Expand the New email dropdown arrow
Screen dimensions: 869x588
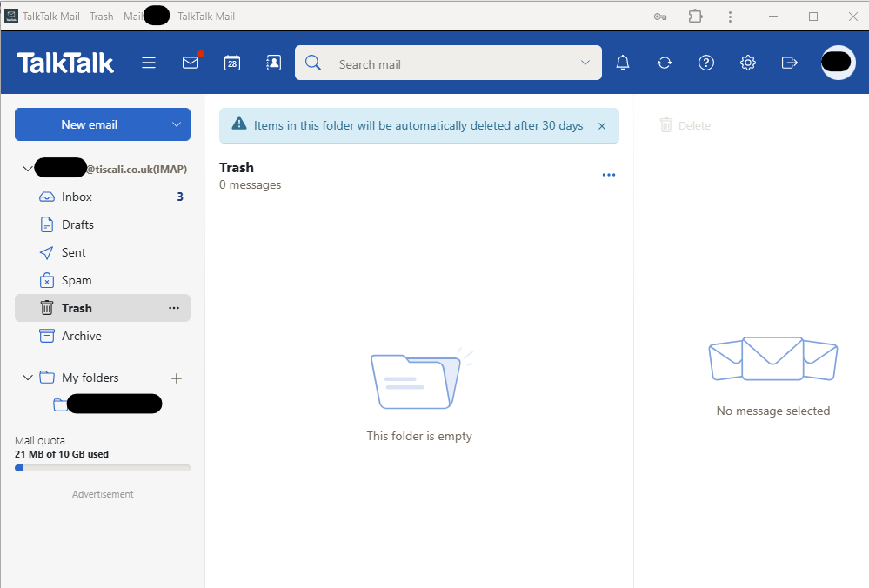tap(177, 124)
